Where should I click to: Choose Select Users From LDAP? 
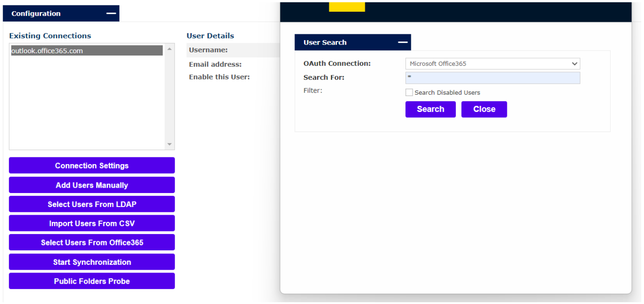coord(92,204)
